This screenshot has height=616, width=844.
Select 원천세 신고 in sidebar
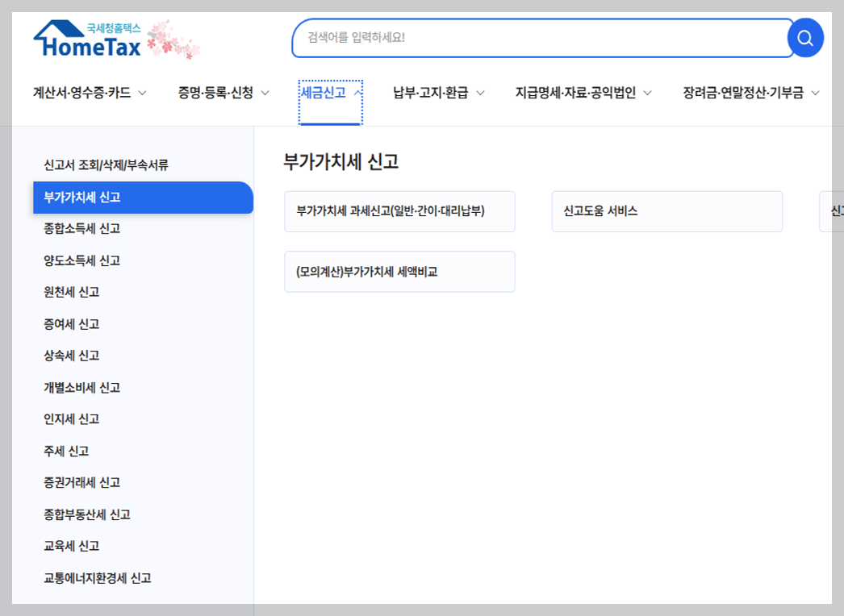click(73, 292)
